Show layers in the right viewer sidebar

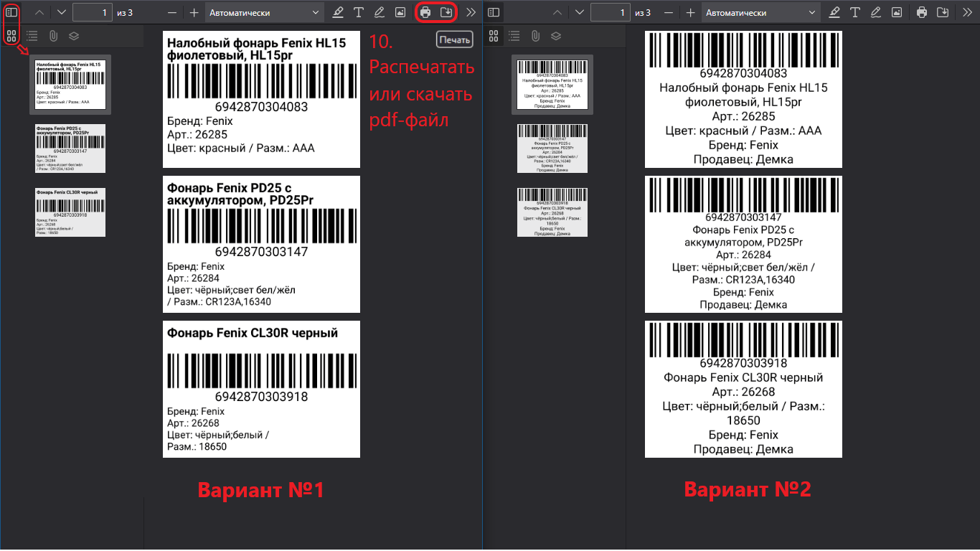[556, 36]
